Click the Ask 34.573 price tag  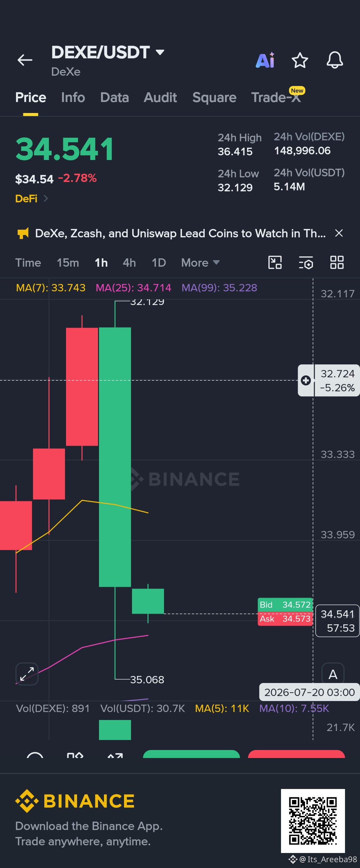pyautogui.click(x=285, y=619)
